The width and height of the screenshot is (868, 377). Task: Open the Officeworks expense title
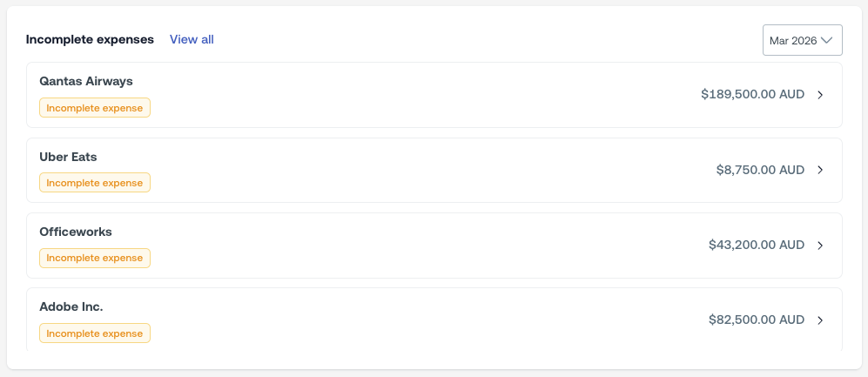tap(76, 232)
